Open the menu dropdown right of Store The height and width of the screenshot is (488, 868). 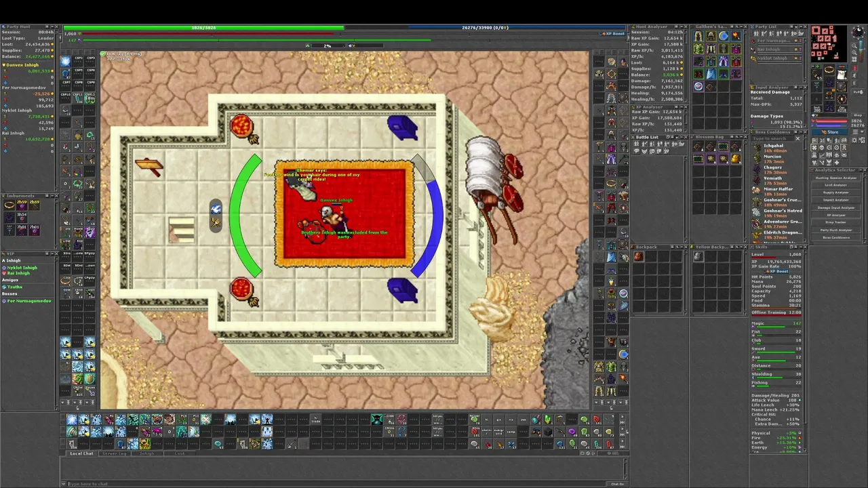(858, 132)
